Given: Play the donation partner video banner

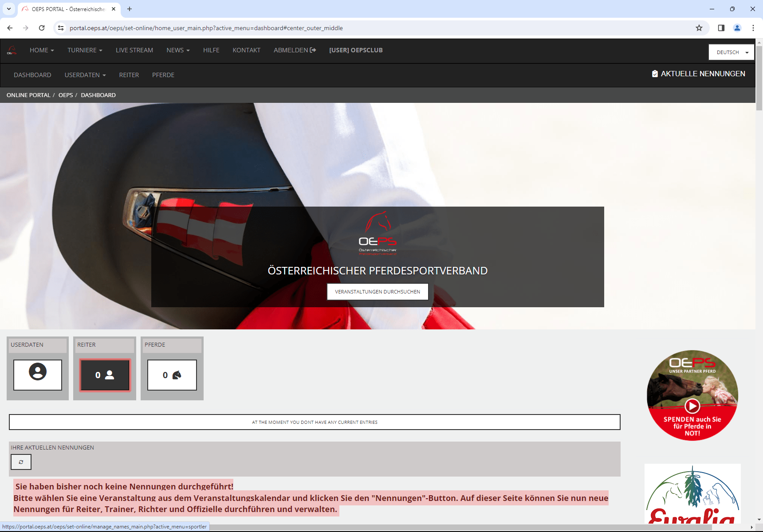Looking at the screenshot, I should [x=692, y=405].
